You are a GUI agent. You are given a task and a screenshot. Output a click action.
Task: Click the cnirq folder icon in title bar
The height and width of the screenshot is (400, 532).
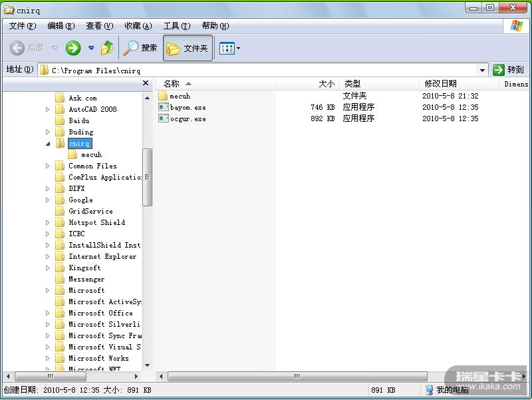point(9,10)
